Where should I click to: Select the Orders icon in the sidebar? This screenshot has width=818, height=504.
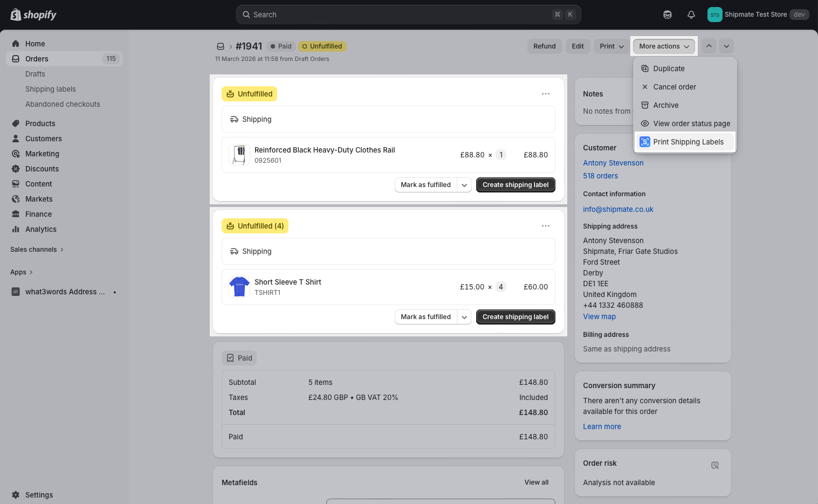(16, 58)
